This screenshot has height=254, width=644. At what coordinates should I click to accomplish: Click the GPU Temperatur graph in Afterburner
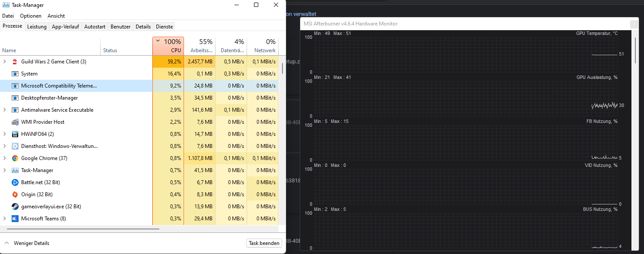(x=466, y=54)
